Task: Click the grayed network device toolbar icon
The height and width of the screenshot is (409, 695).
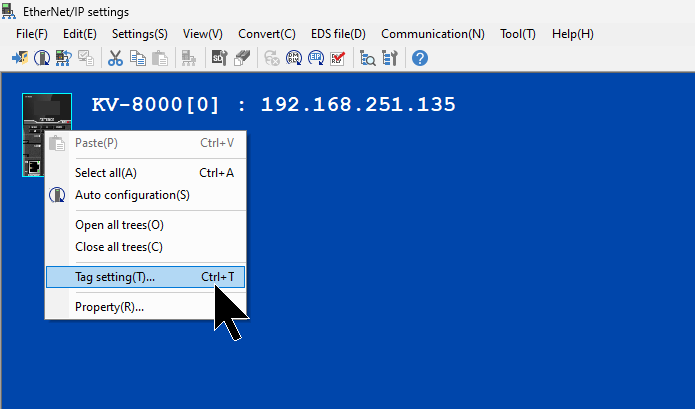Action: [189, 58]
